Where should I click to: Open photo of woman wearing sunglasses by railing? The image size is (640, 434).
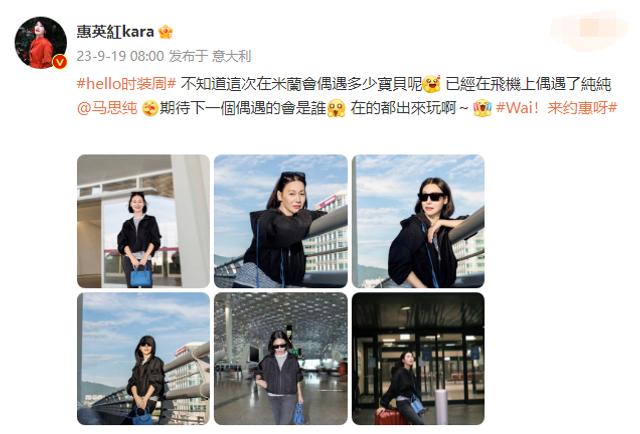tap(418, 221)
